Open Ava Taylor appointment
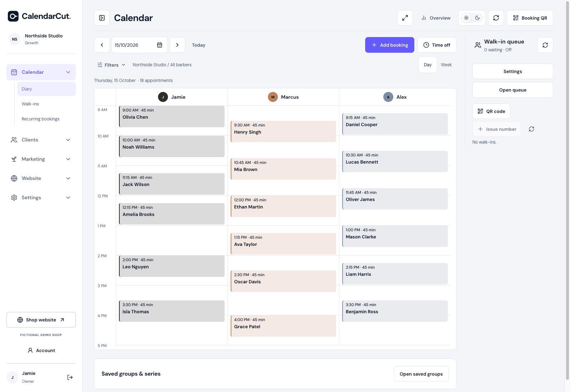 click(x=283, y=244)
